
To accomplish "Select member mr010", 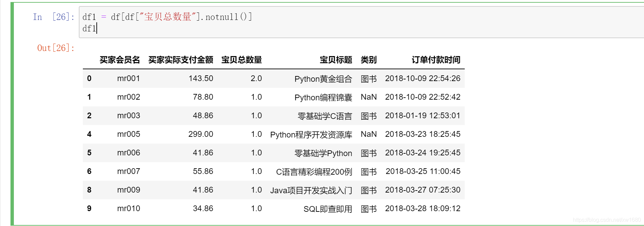I will point(129,208).
